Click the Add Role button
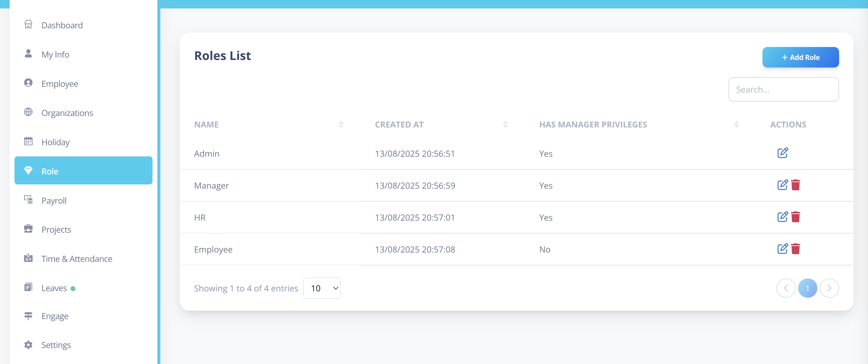The height and width of the screenshot is (364, 868). [800, 57]
